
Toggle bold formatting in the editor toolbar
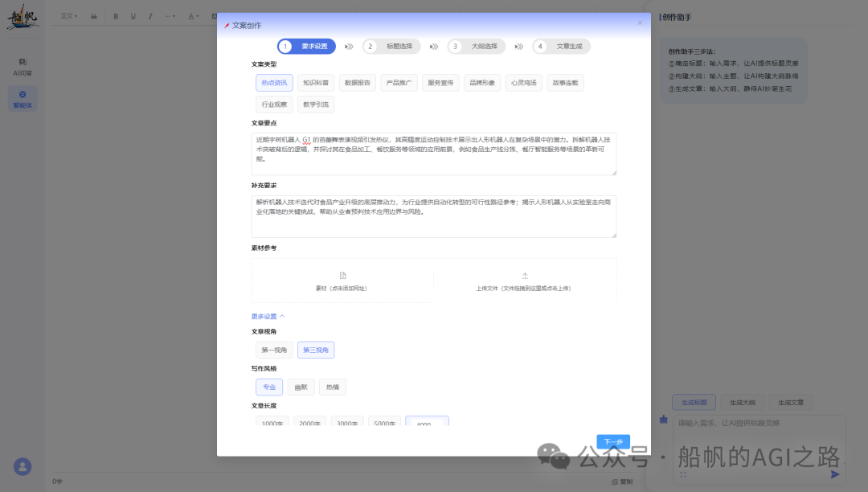[116, 16]
